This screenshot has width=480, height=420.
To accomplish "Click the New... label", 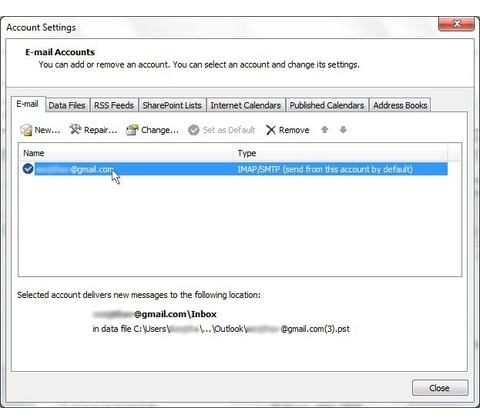I will pyautogui.click(x=47, y=130).
